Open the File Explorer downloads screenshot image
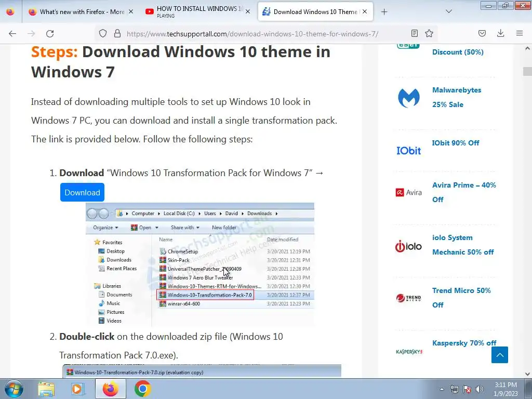 200,264
